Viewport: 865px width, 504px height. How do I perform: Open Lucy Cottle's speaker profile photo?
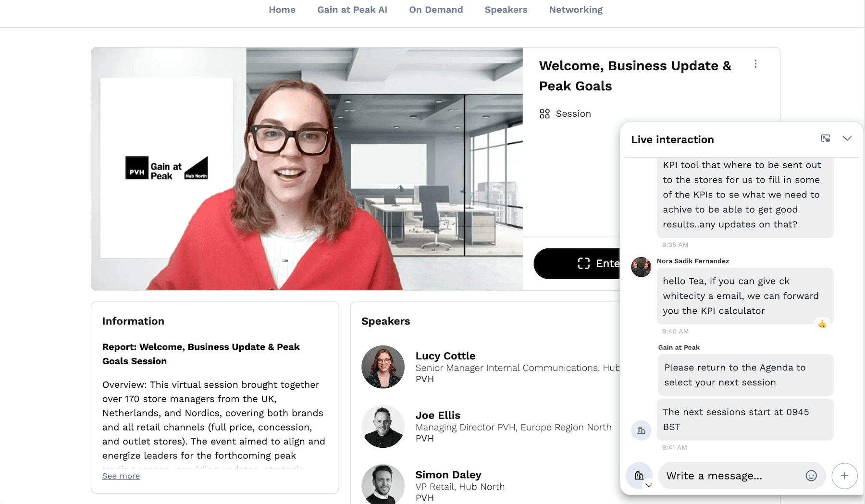coord(383,367)
